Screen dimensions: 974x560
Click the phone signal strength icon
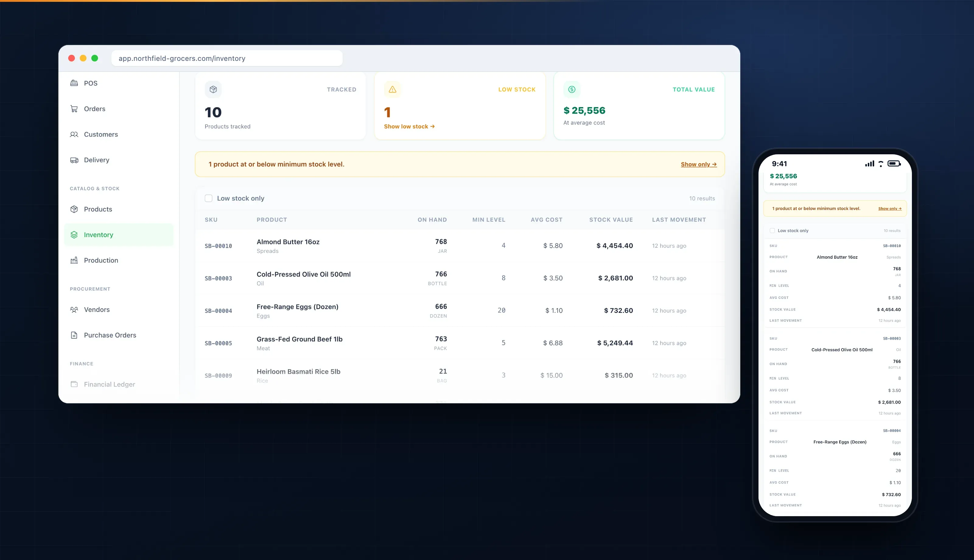pos(869,164)
